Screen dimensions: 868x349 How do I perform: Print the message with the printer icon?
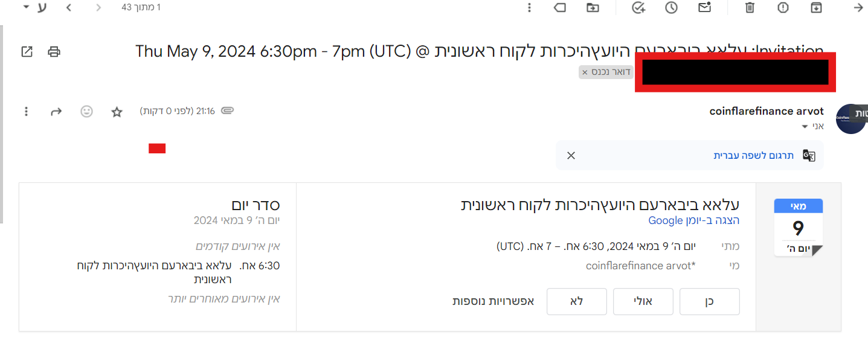54,51
